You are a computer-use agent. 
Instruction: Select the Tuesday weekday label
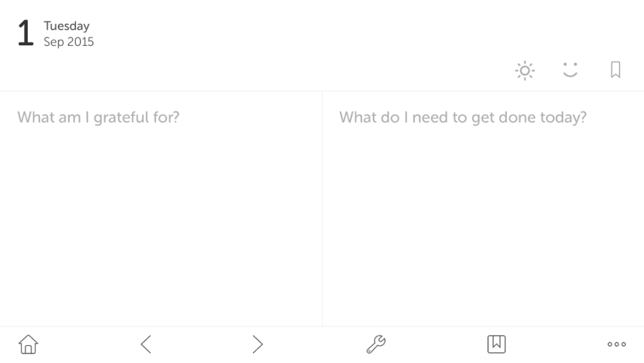[x=67, y=26]
